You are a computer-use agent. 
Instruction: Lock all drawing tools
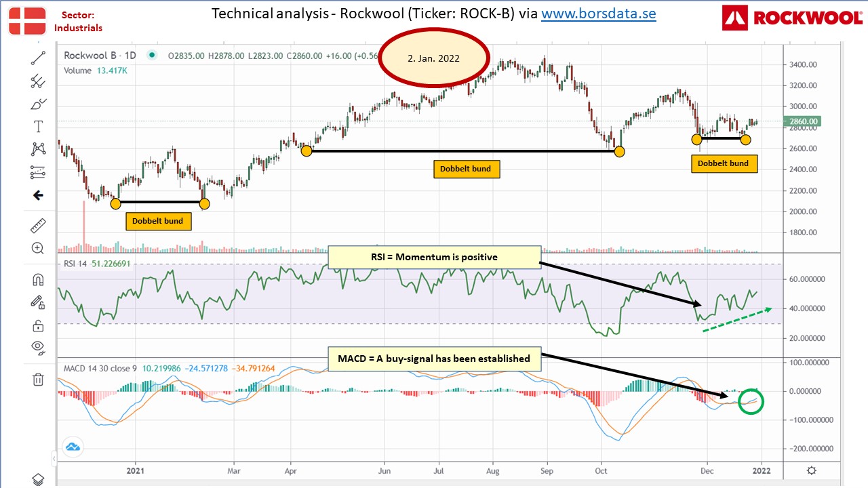(38, 325)
